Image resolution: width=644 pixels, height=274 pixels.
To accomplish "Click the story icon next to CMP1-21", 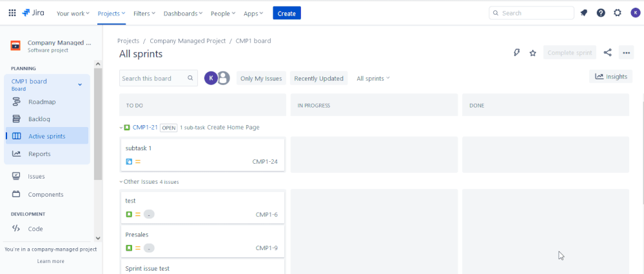I will (x=128, y=128).
